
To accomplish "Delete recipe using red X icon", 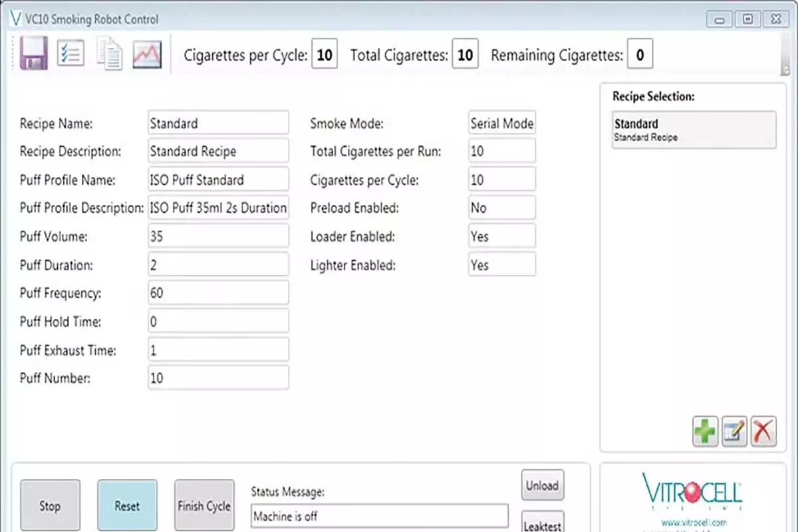I will point(763,432).
